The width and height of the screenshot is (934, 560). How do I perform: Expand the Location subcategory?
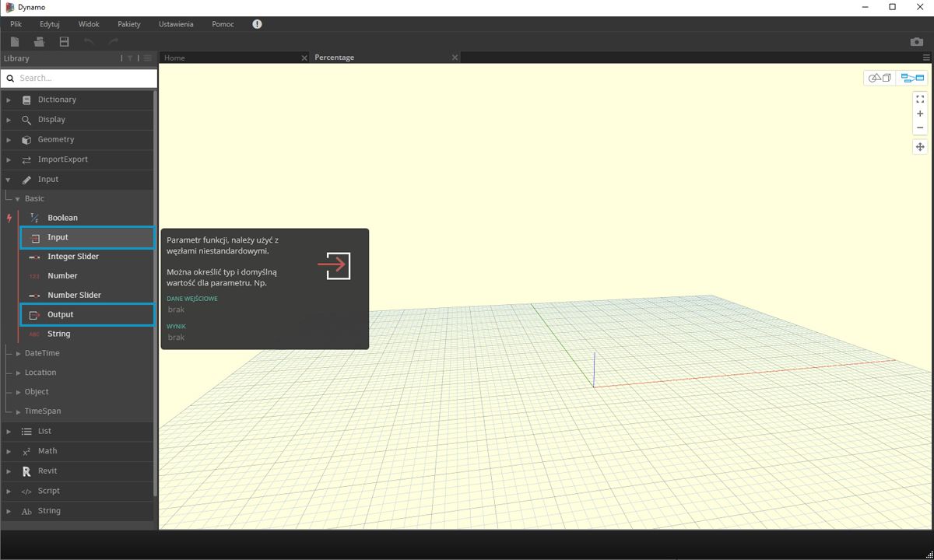click(19, 373)
